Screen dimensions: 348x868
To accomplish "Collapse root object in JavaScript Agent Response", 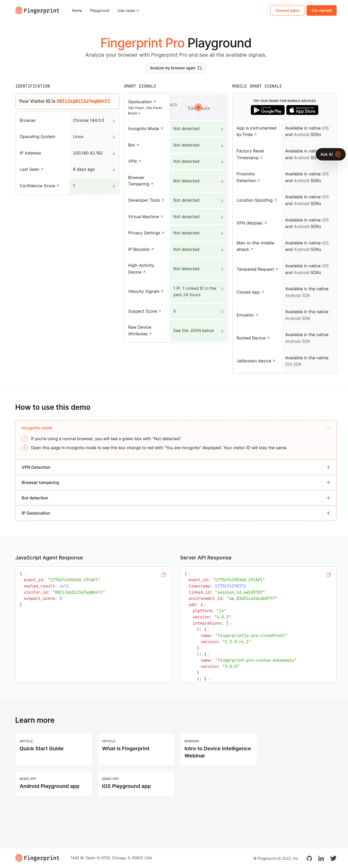I will [x=24, y=574].
